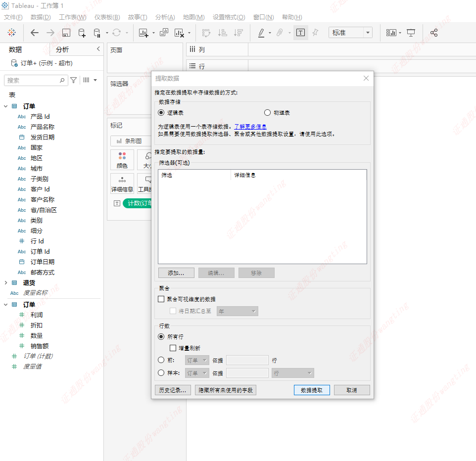Collapse the 订单 measures table
Viewport: 476px width, 461px height.
(6, 304)
